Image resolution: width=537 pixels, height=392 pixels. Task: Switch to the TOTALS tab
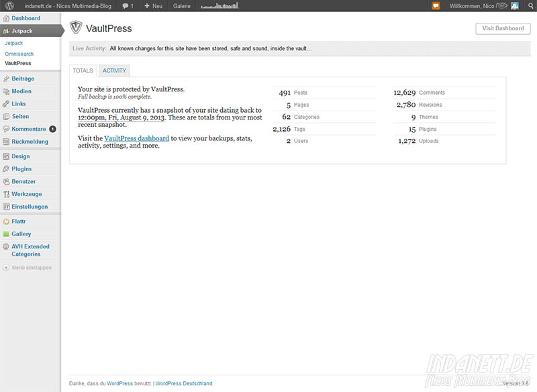[x=83, y=70]
